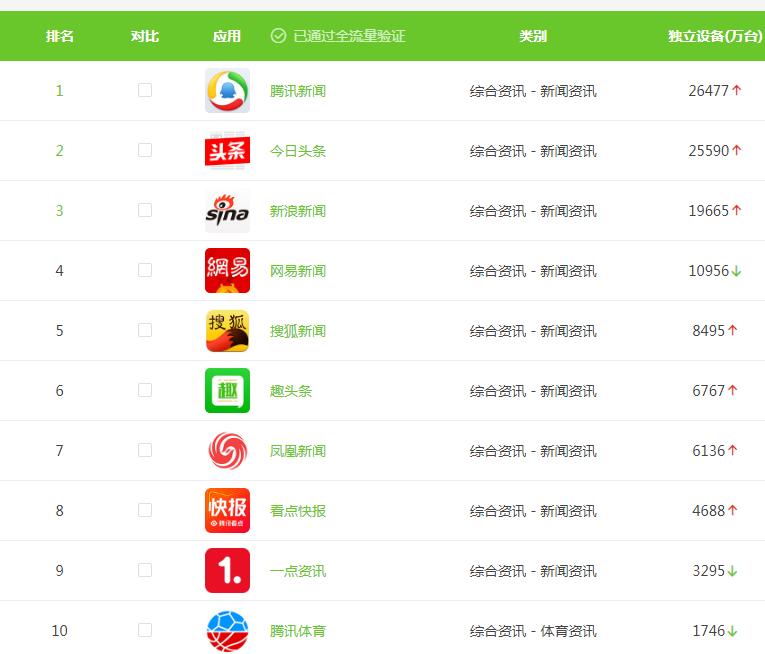Click the 排名 column header
Viewport: 765px width, 654px height.
click(x=60, y=36)
